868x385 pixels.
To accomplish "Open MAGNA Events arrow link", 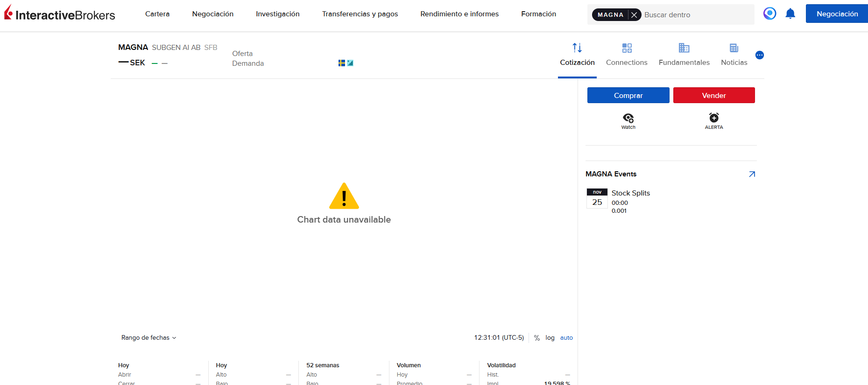I will 752,174.
